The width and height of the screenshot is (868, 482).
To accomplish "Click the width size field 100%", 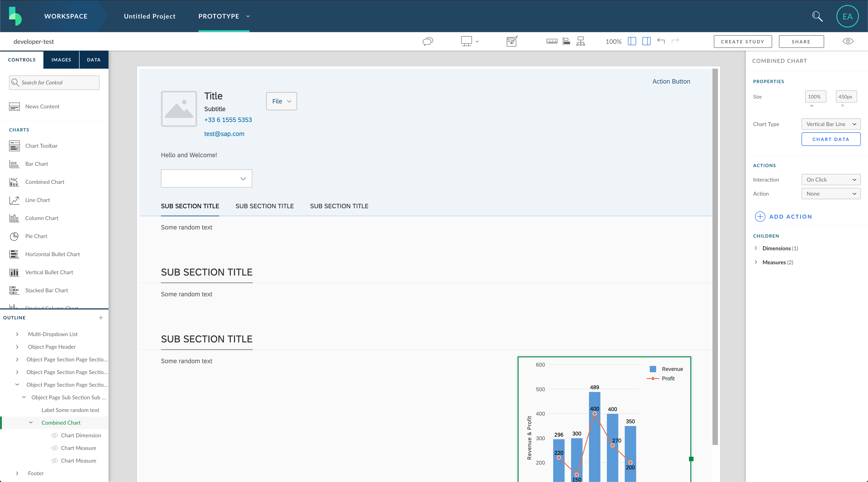I will [815, 97].
